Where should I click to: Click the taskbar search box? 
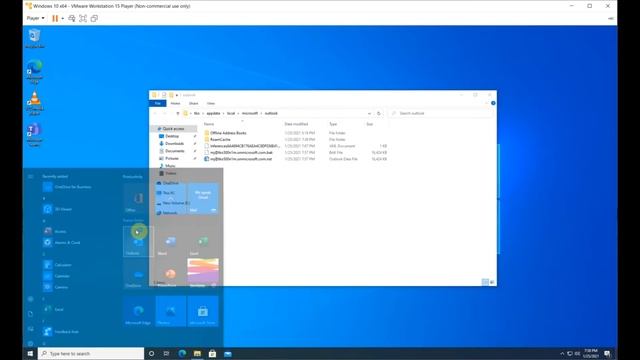coord(91,353)
